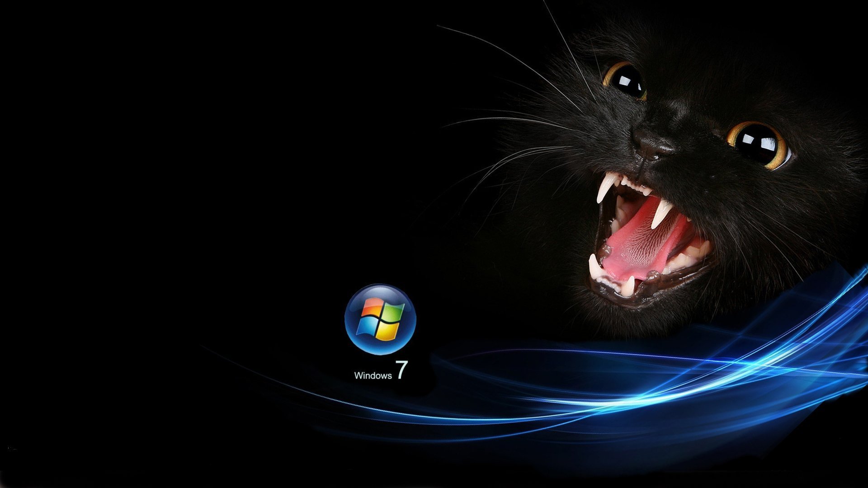The height and width of the screenshot is (488, 868).
Task: Click the Windows orb logo
Action: tap(380, 319)
